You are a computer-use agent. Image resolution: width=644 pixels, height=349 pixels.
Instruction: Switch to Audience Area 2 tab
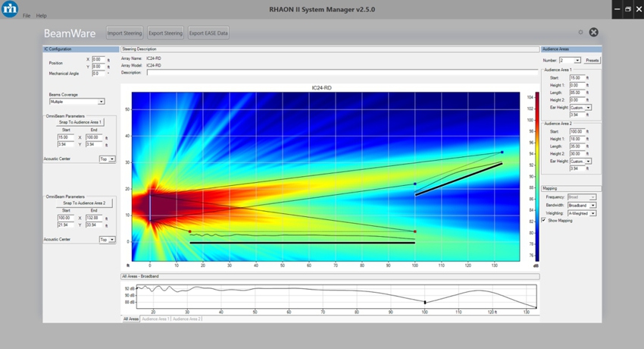click(186, 319)
